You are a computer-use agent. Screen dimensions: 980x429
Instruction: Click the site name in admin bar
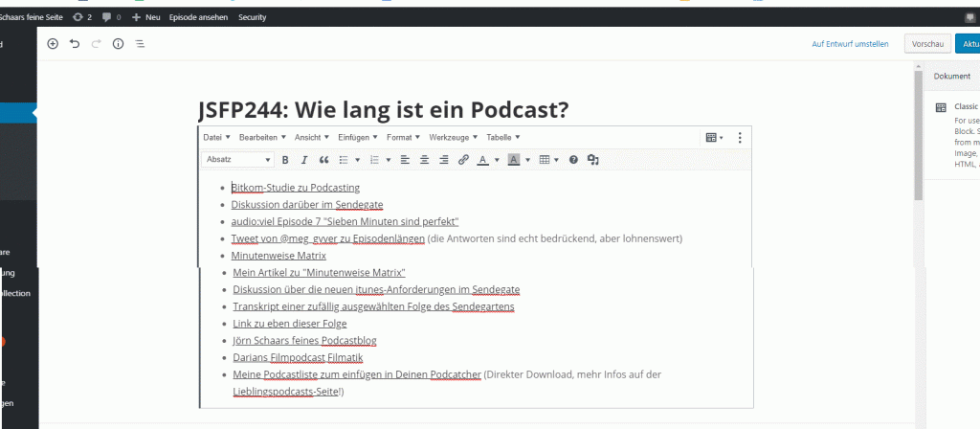click(x=32, y=17)
